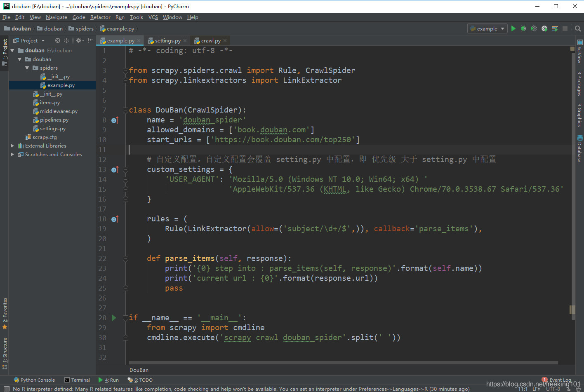Open Favorites side tool window

5,313
